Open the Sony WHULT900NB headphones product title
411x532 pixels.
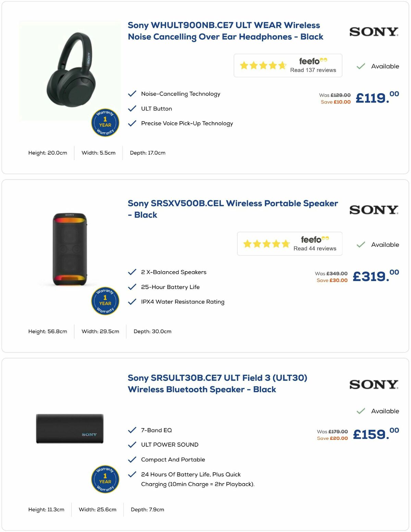click(225, 31)
